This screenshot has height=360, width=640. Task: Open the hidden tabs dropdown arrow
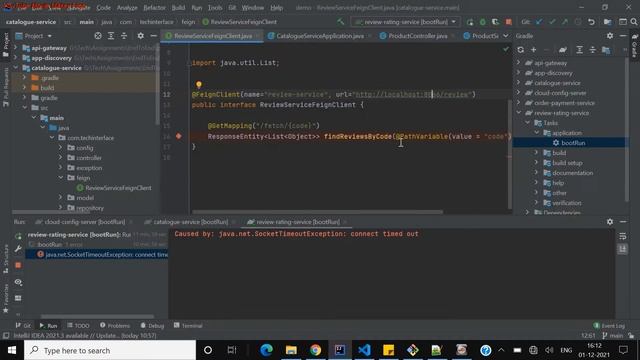click(x=506, y=36)
